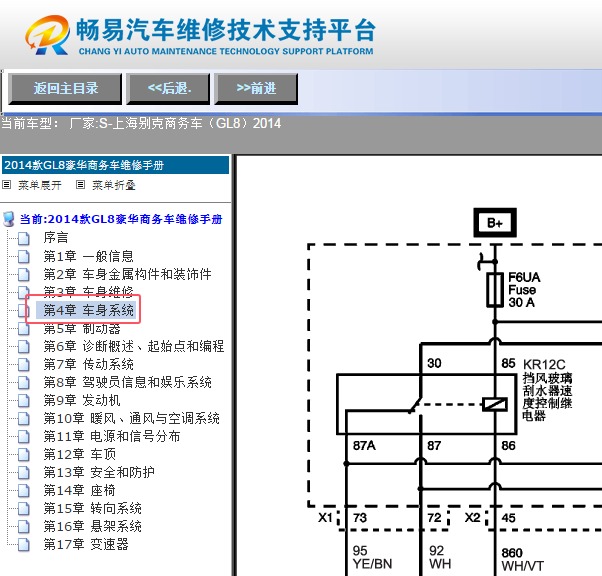Open 第14章 座椅
Viewport: 602px width, 576px height.
click(x=79, y=490)
